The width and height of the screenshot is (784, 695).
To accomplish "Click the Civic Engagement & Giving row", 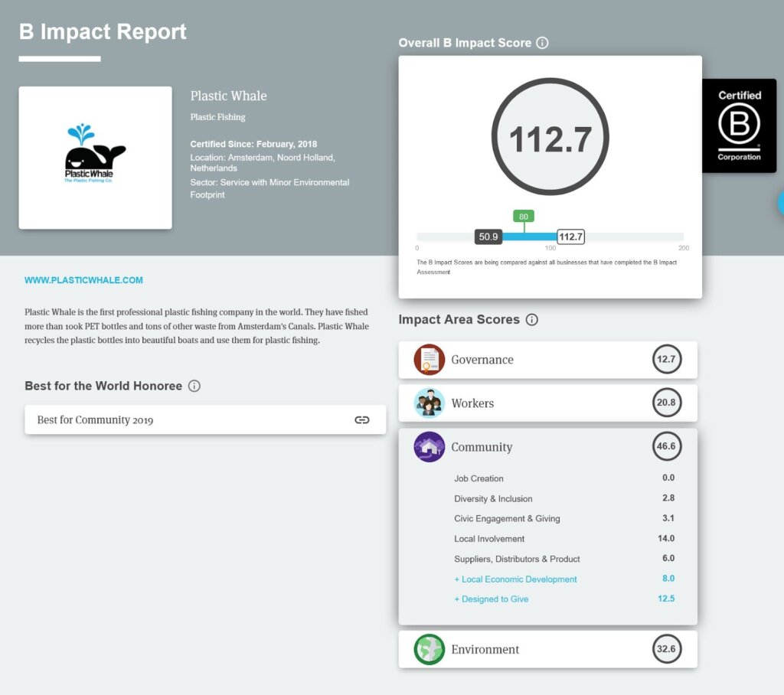I will (564, 518).
